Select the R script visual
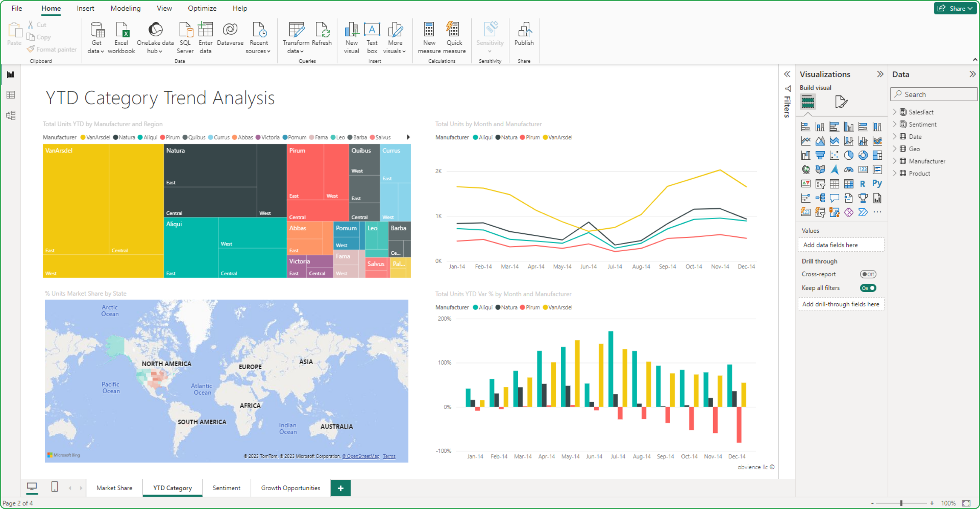Screen dimensions: 980x509 863,183
